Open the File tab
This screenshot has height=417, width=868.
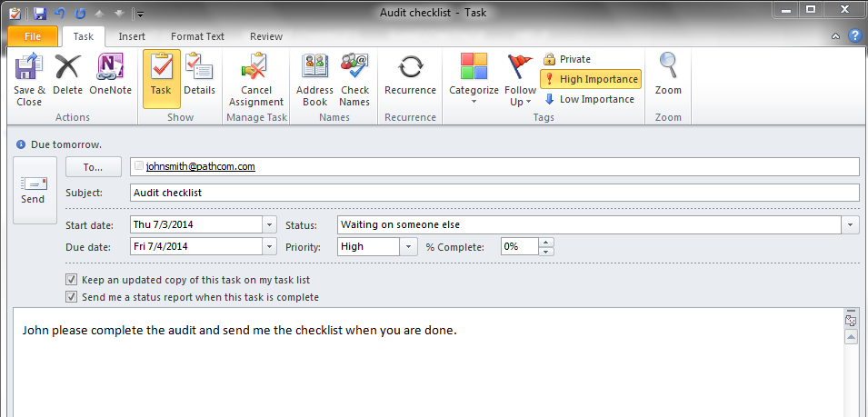click(33, 36)
